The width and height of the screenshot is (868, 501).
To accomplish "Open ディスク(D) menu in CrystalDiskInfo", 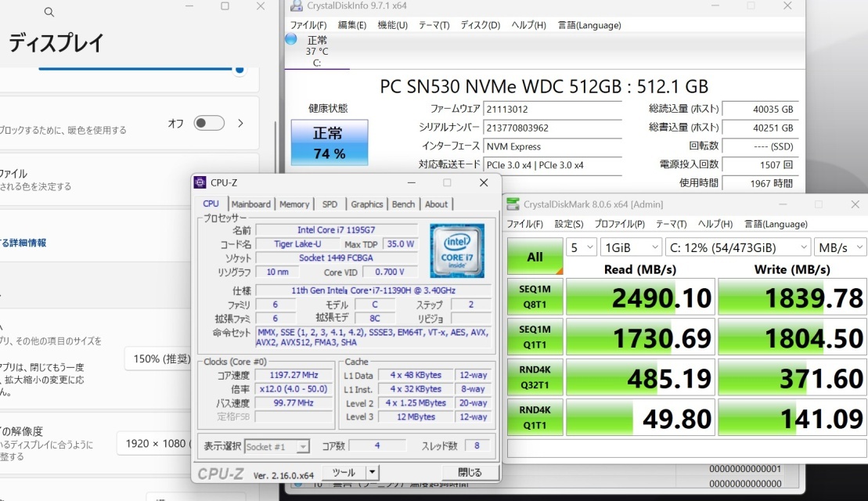I will (x=481, y=25).
